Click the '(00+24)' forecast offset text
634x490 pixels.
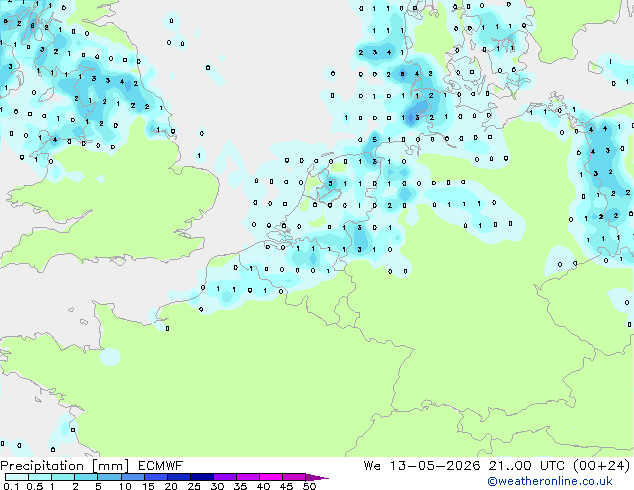click(602, 466)
